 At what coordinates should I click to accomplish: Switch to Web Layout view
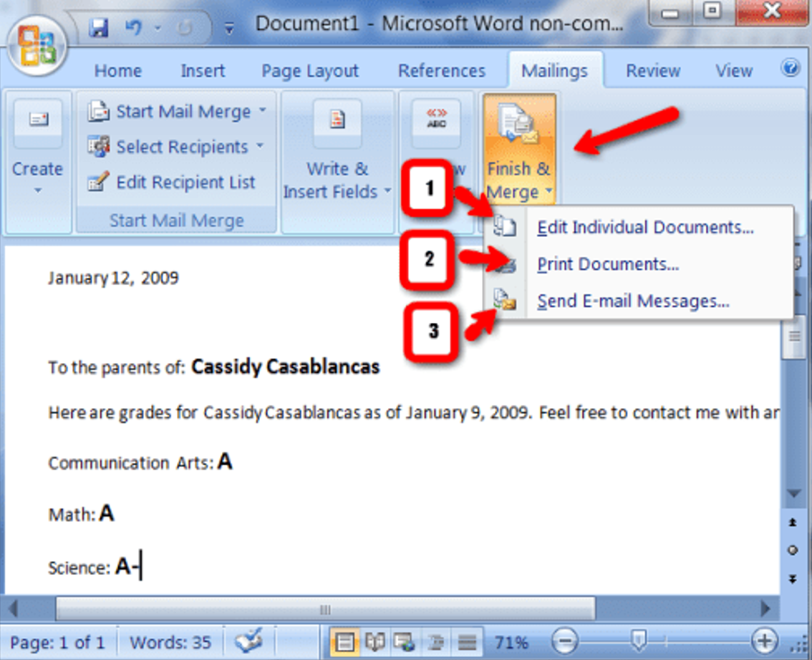point(404,642)
